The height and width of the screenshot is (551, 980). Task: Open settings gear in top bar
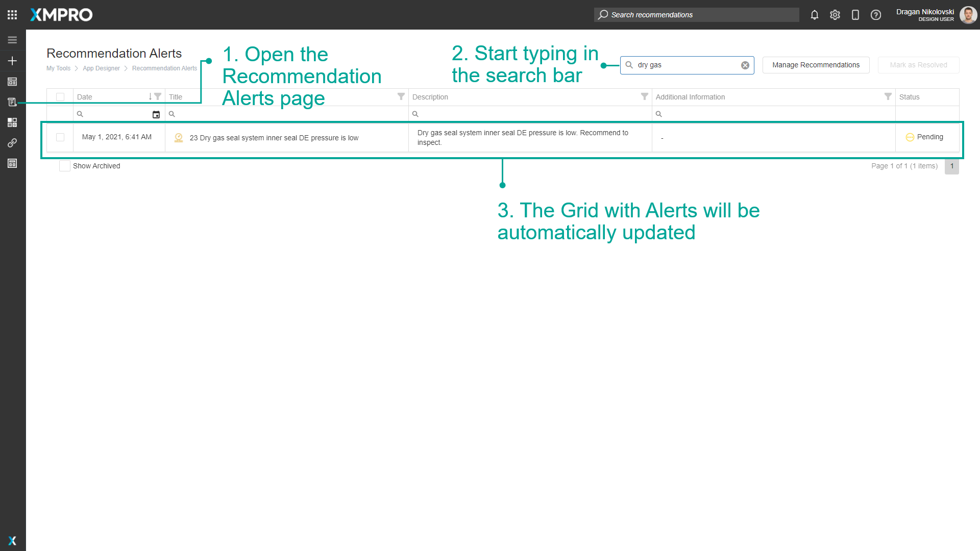[x=835, y=15]
